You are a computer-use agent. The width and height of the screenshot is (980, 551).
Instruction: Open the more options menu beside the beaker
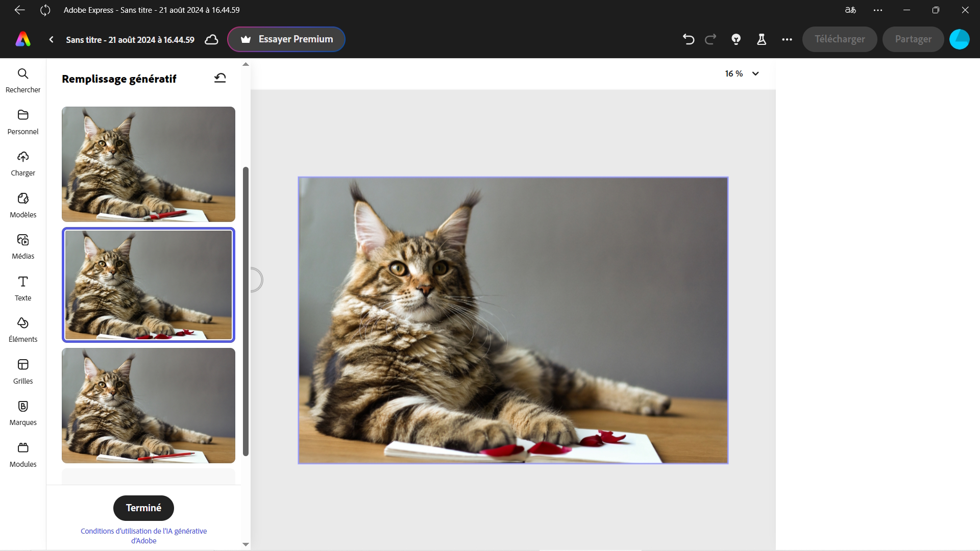point(787,39)
